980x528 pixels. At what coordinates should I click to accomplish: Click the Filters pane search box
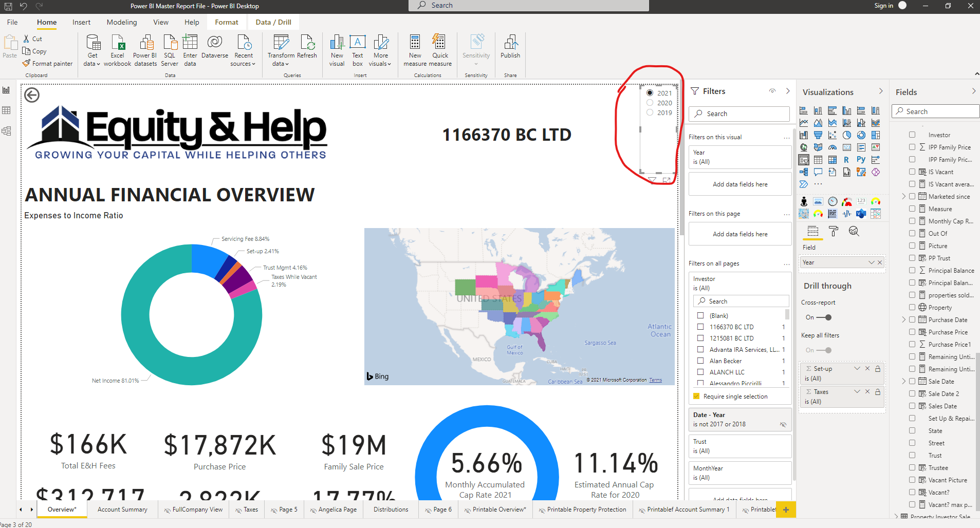[x=739, y=114]
